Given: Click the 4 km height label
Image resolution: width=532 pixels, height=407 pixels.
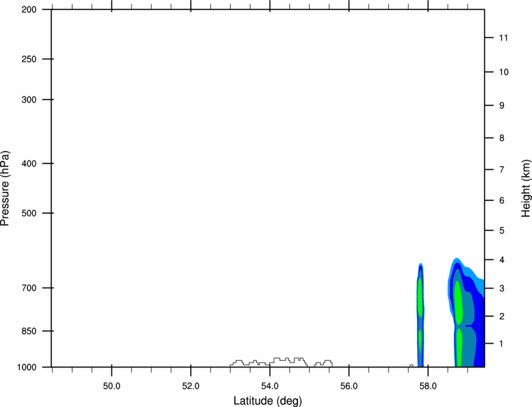Looking at the screenshot, I should coord(502,260).
